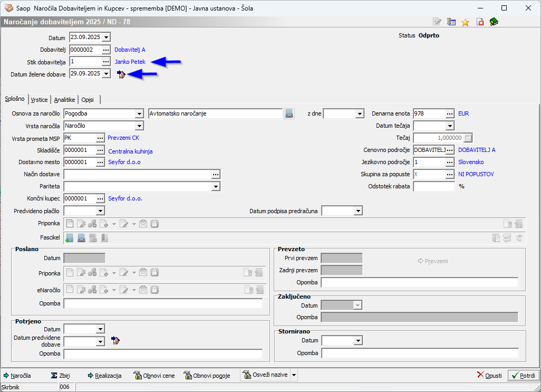Switch to the Analitike tab
Image resolution: width=541 pixels, height=392 pixels.
tap(64, 100)
